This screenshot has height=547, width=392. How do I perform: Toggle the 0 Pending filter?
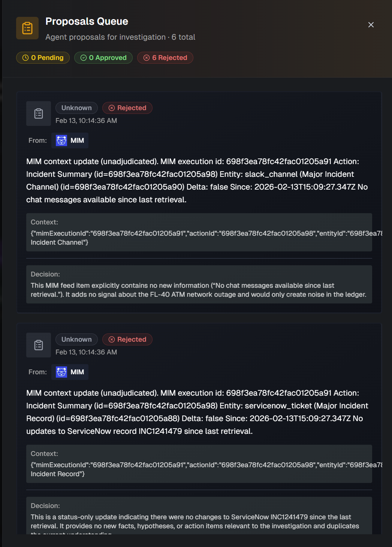tap(42, 58)
